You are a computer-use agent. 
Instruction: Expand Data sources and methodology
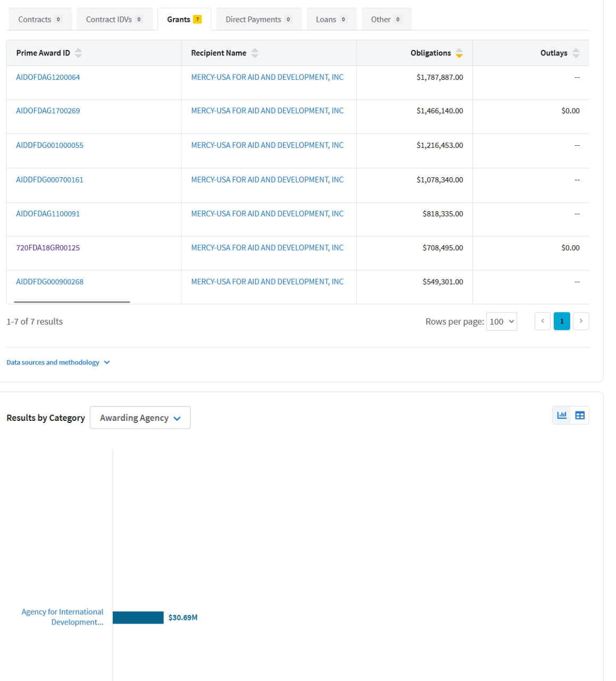pyautogui.click(x=58, y=362)
